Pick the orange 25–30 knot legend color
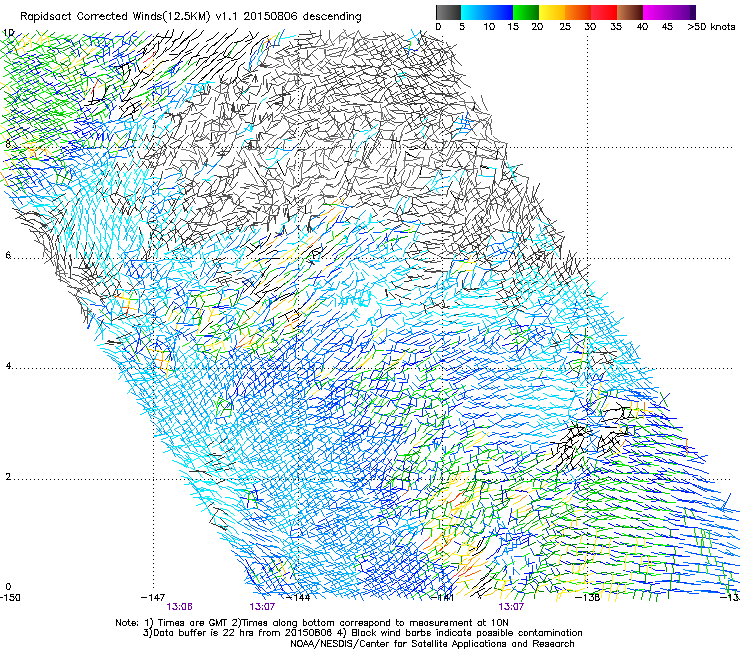Viewport: 740px width, 650px height. (x=578, y=12)
